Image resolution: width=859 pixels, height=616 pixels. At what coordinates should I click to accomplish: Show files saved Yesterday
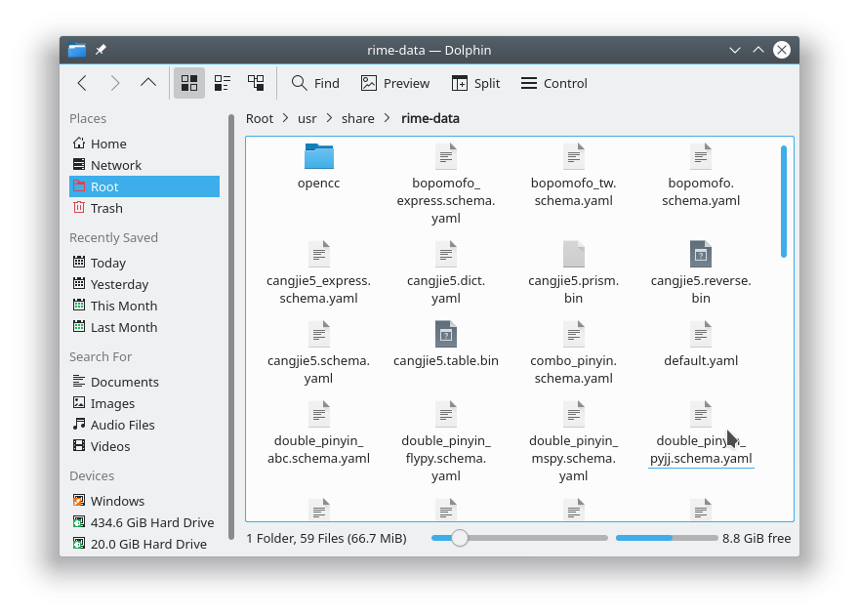click(x=144, y=284)
